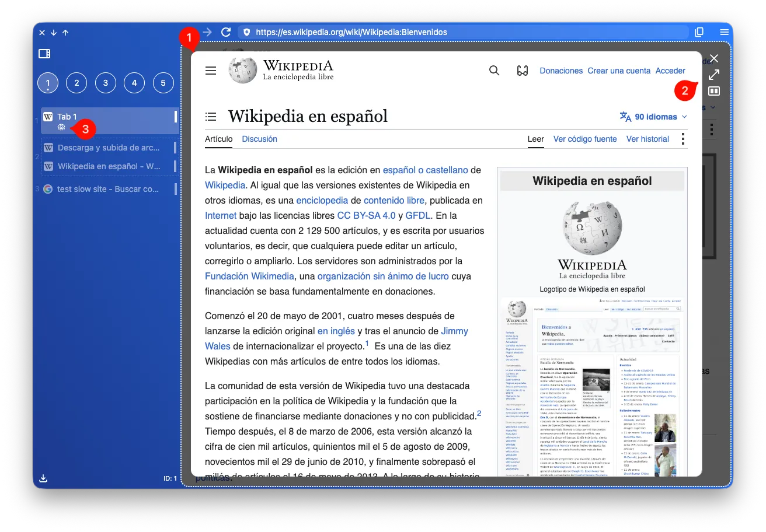Select the Leer view tab
Image resolution: width=766 pixels, height=532 pixels.
536,139
